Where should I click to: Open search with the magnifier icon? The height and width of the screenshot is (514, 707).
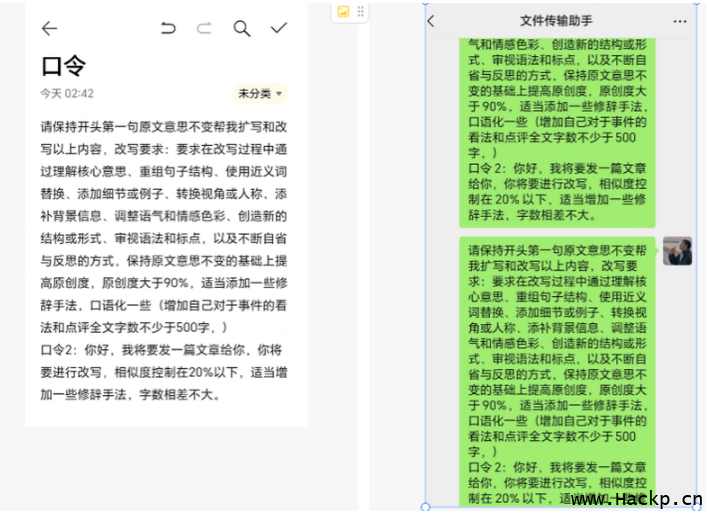point(242,28)
